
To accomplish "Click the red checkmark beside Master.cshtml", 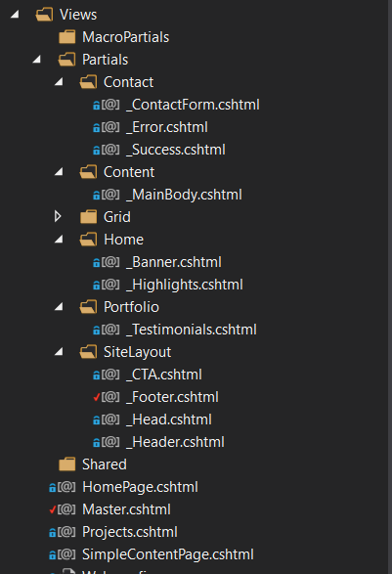I will (x=53, y=509).
